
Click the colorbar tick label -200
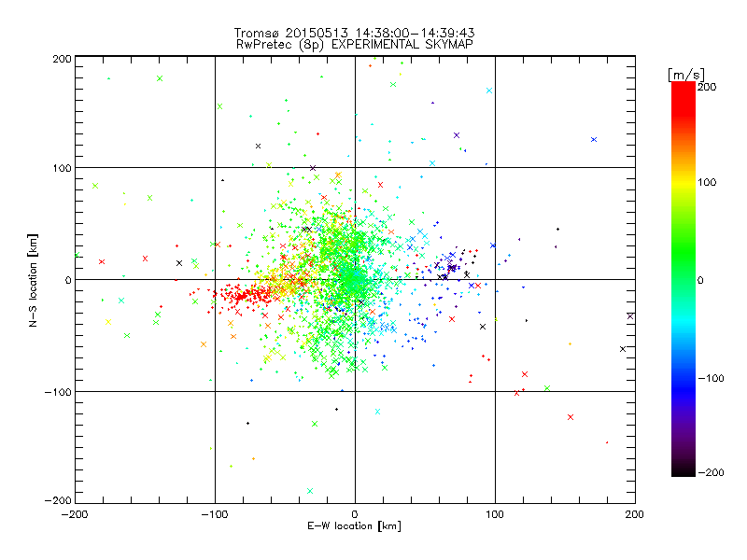711,472
